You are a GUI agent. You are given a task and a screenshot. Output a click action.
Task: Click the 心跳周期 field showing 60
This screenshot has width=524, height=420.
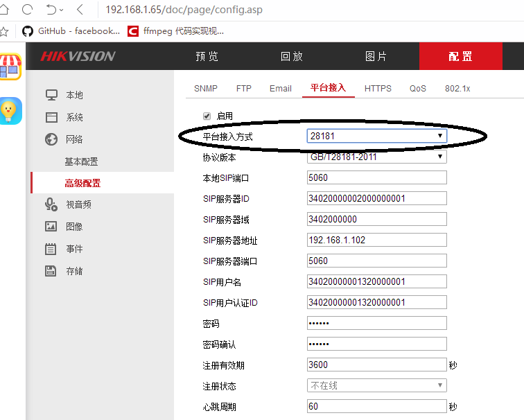coord(376,406)
